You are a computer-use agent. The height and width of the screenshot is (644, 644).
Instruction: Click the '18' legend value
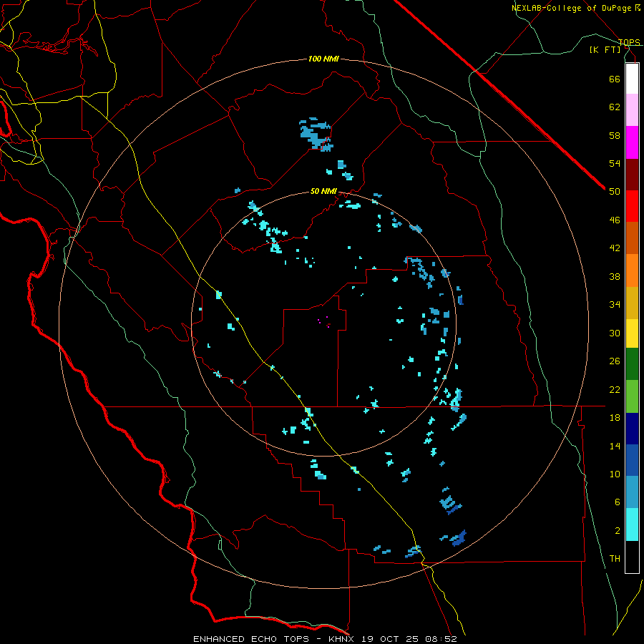615,418
